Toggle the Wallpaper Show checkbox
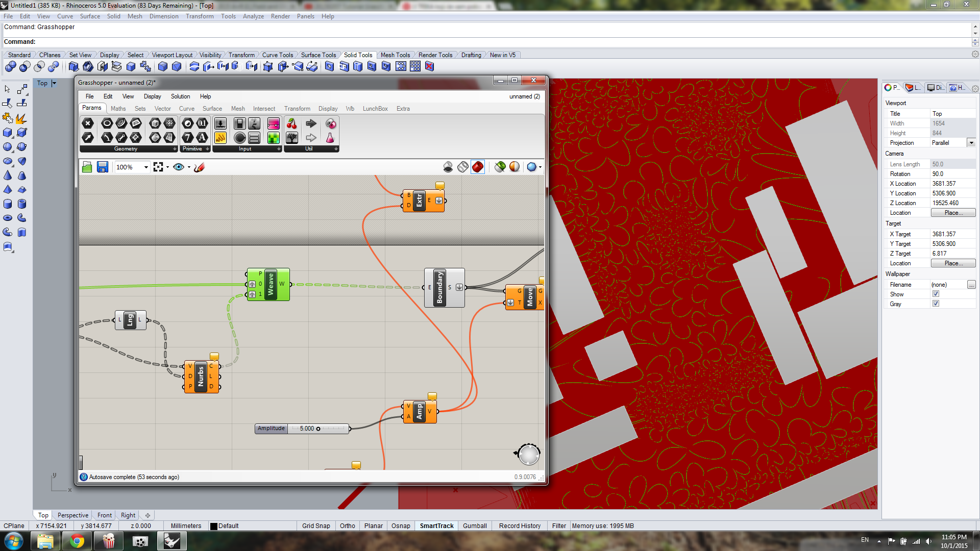980x551 pixels. (936, 294)
